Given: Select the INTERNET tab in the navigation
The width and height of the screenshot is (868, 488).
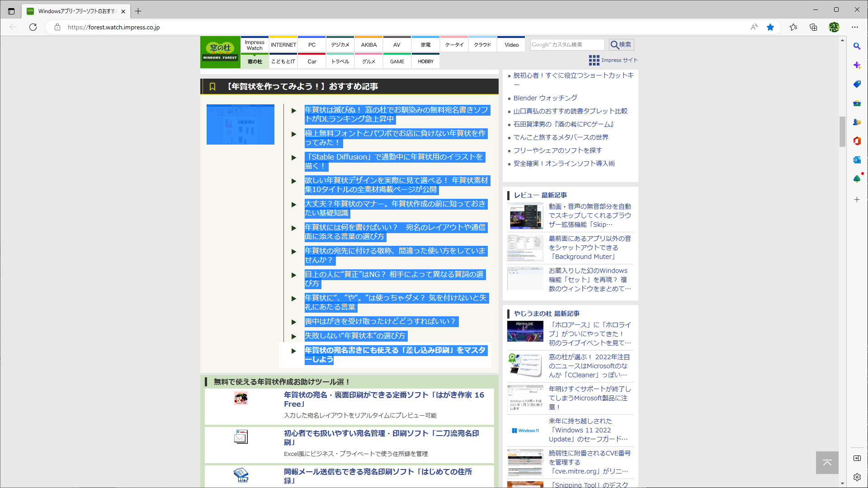Looking at the screenshot, I should coord(283,44).
